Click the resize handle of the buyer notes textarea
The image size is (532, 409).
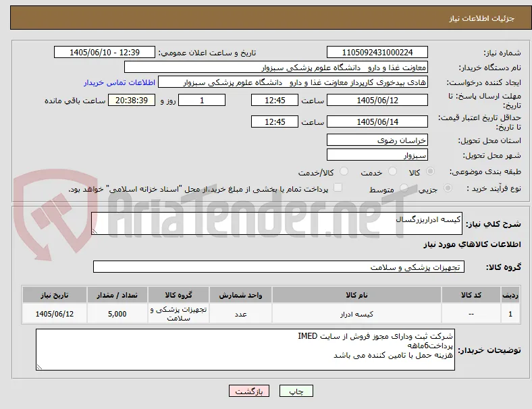(x=39, y=367)
